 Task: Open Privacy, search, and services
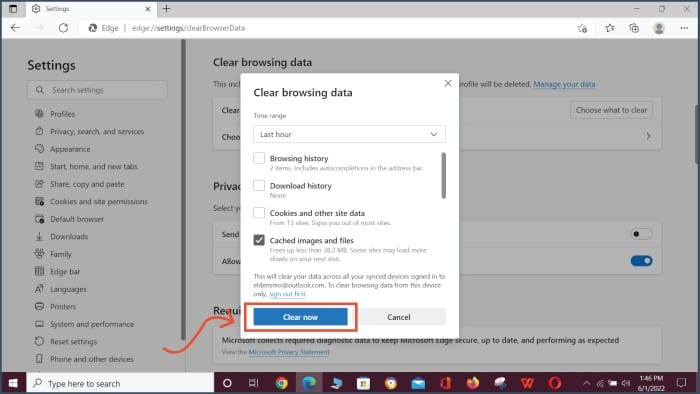pos(97,131)
